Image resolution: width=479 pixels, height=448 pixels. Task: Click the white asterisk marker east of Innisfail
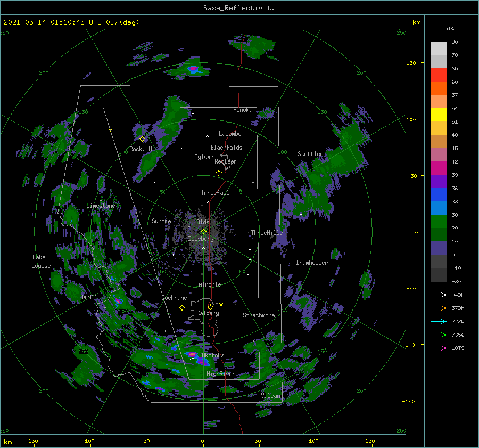tap(253, 183)
